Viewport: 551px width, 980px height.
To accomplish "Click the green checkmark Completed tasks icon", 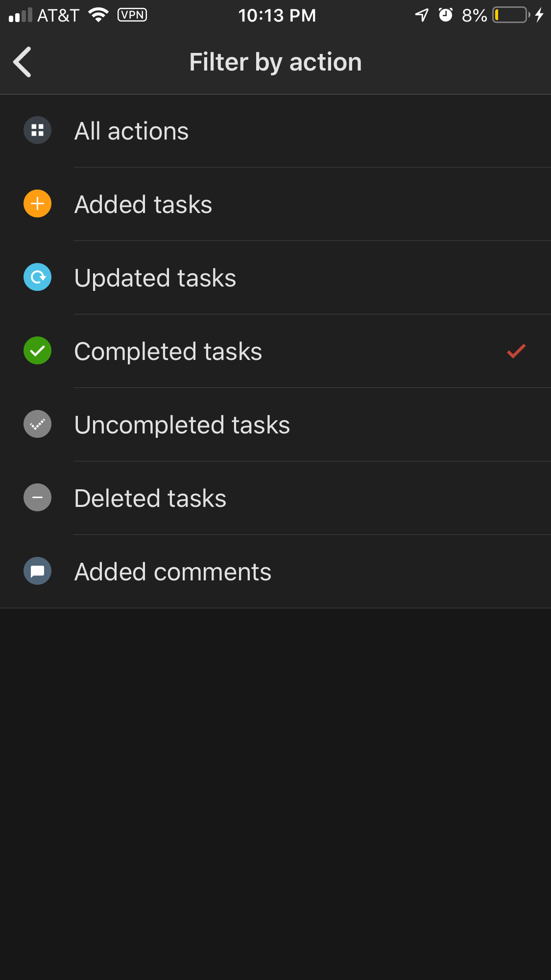I will tap(38, 351).
